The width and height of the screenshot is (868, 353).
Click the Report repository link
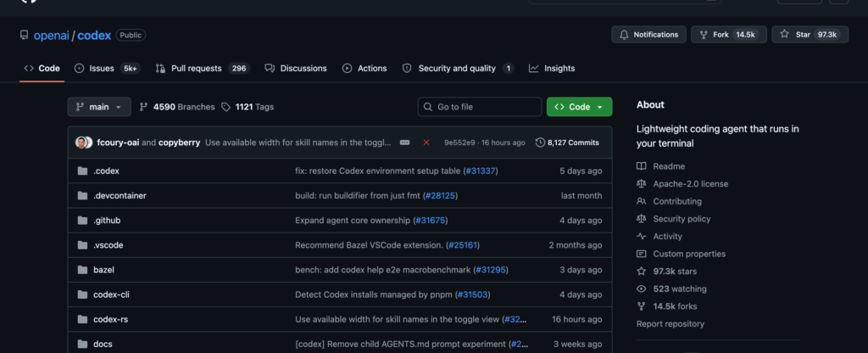pos(670,323)
